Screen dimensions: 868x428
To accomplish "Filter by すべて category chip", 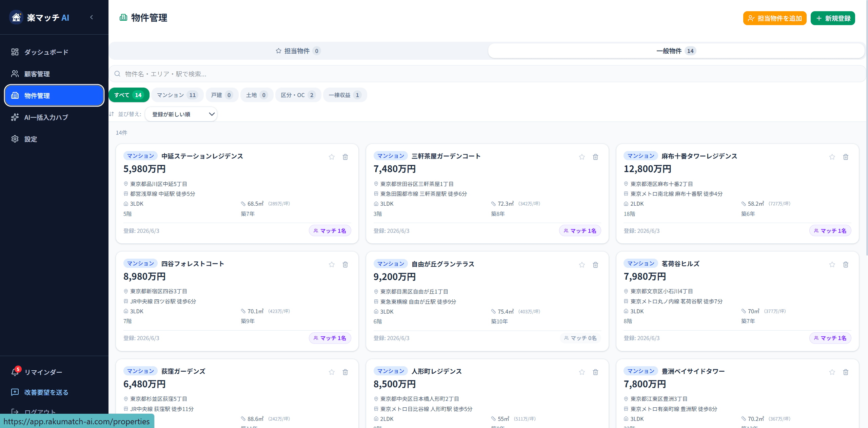I will pos(129,95).
